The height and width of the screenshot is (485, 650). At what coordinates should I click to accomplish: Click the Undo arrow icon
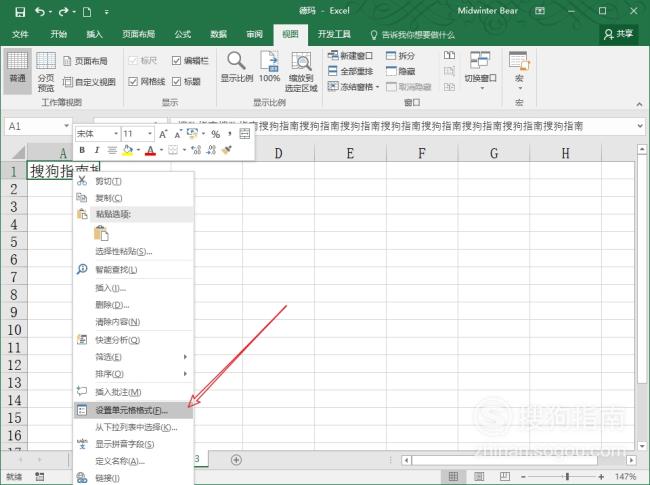(x=40, y=12)
